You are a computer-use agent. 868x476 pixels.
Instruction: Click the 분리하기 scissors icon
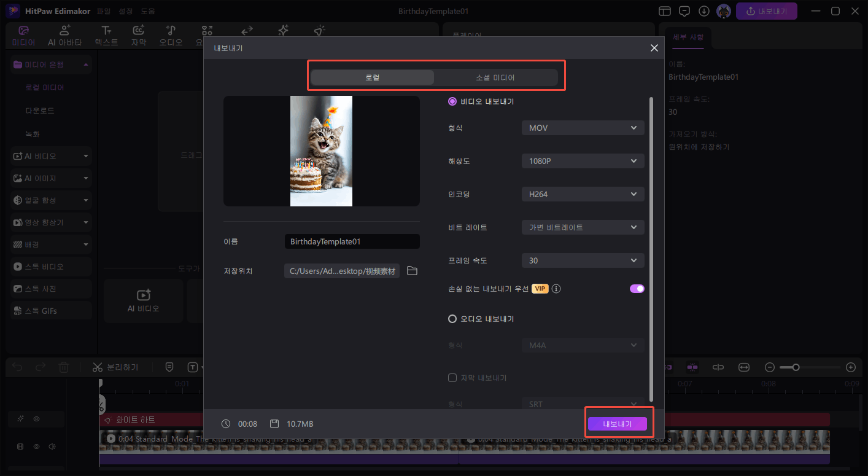point(96,367)
